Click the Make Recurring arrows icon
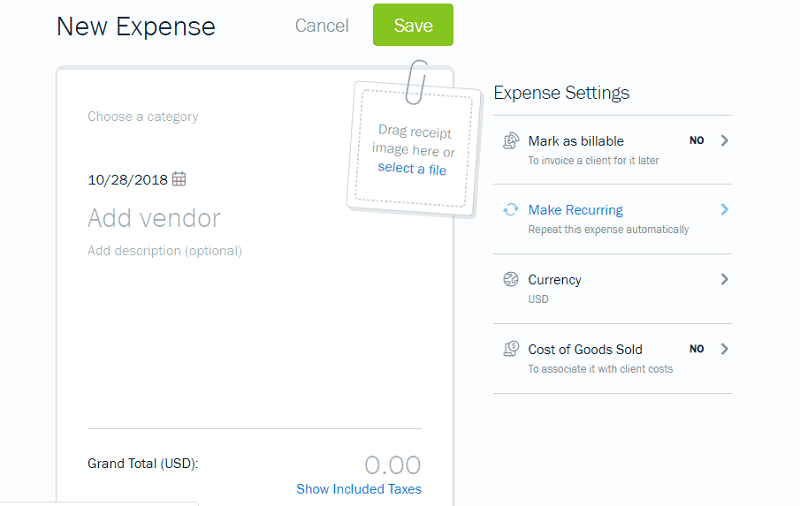800x506 pixels. (511, 210)
